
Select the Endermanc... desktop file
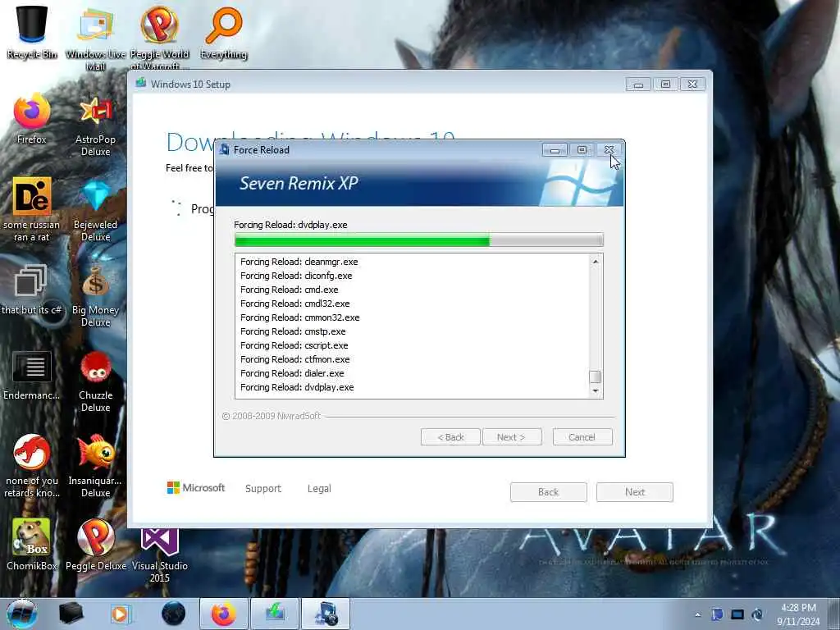[x=32, y=375]
